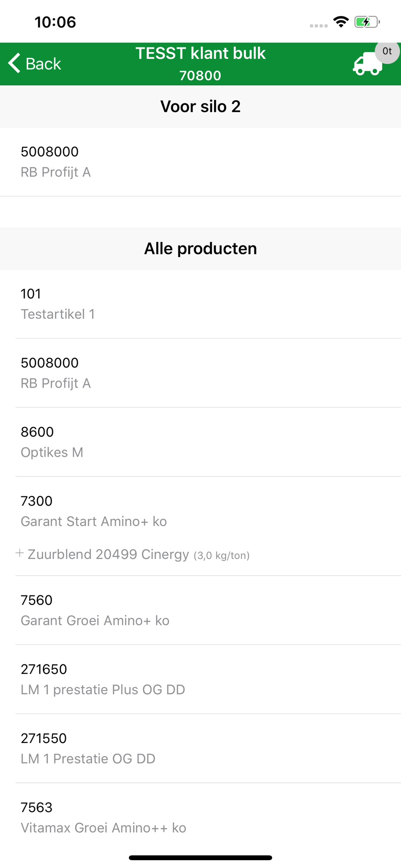Go back using the Back label
The image size is (401, 868).
(x=43, y=64)
